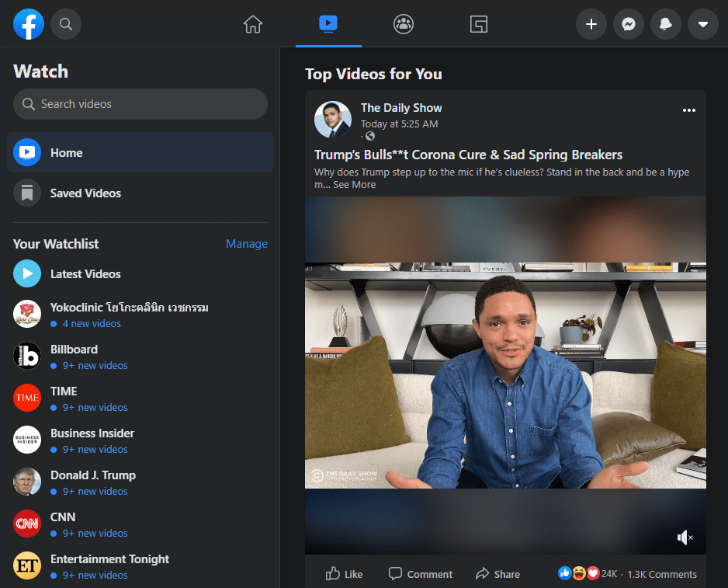Open the video title about Corona Cure
The image size is (728, 588).
[469, 155]
